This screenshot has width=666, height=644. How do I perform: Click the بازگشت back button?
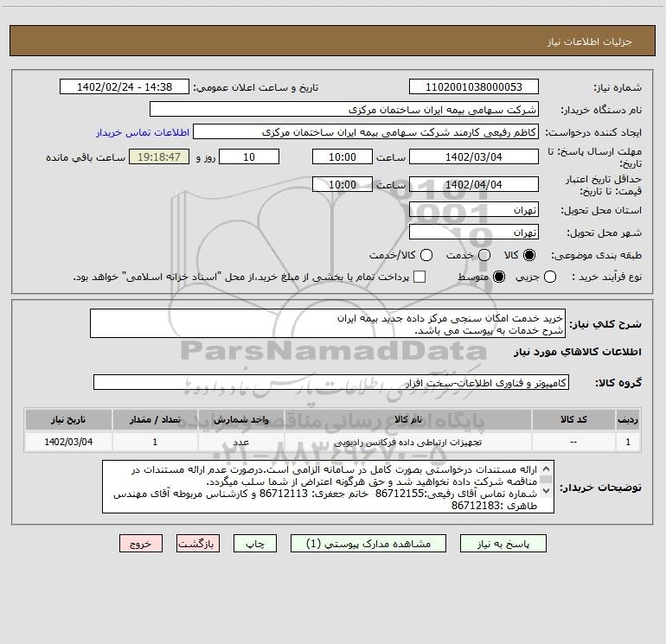coord(198,544)
